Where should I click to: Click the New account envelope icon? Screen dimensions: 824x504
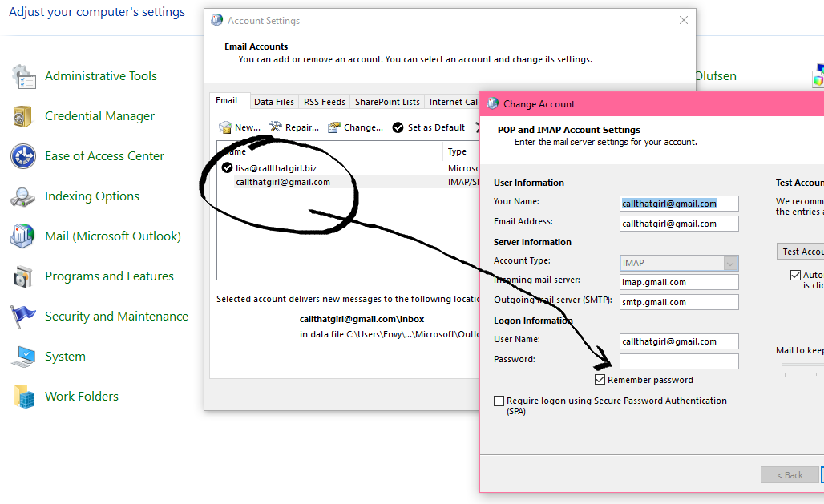pyautogui.click(x=225, y=127)
